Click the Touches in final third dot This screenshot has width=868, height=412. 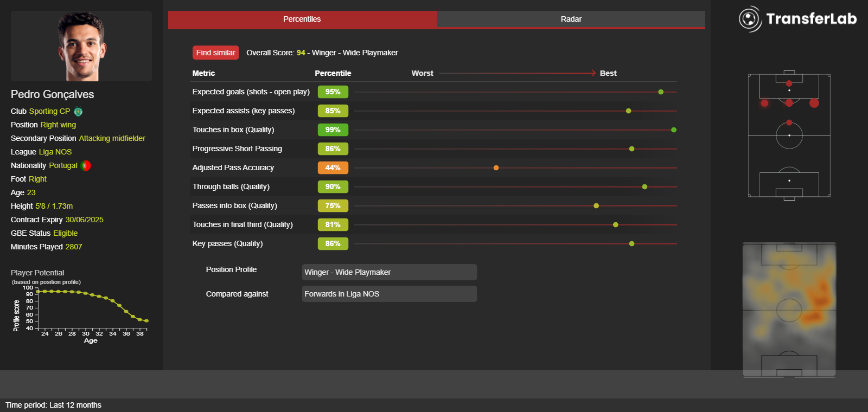(616, 225)
